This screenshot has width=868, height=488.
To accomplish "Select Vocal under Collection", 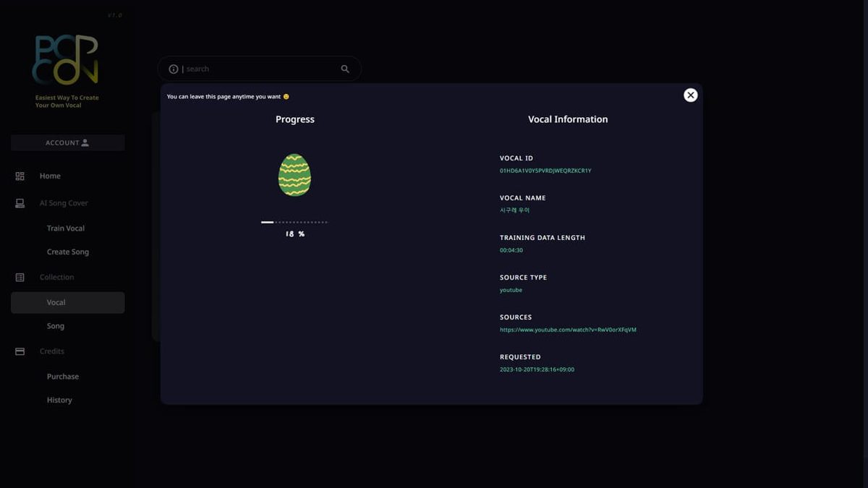I will click(x=68, y=302).
